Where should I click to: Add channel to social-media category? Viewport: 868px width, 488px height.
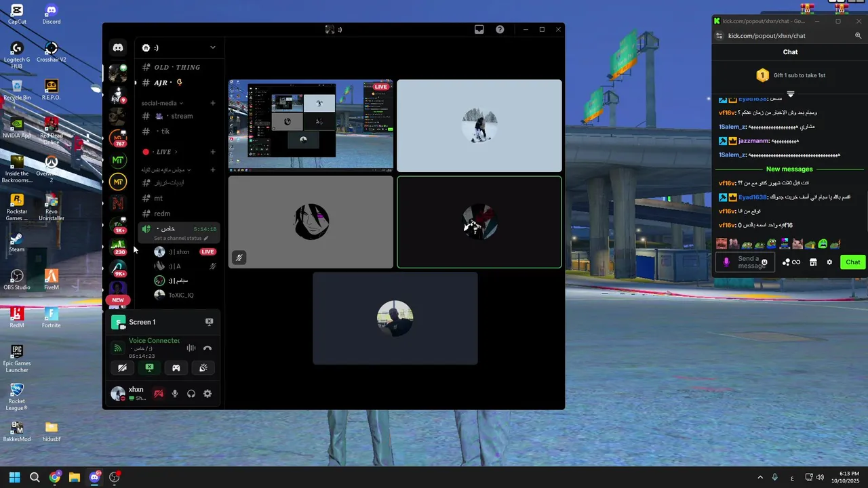click(x=212, y=103)
